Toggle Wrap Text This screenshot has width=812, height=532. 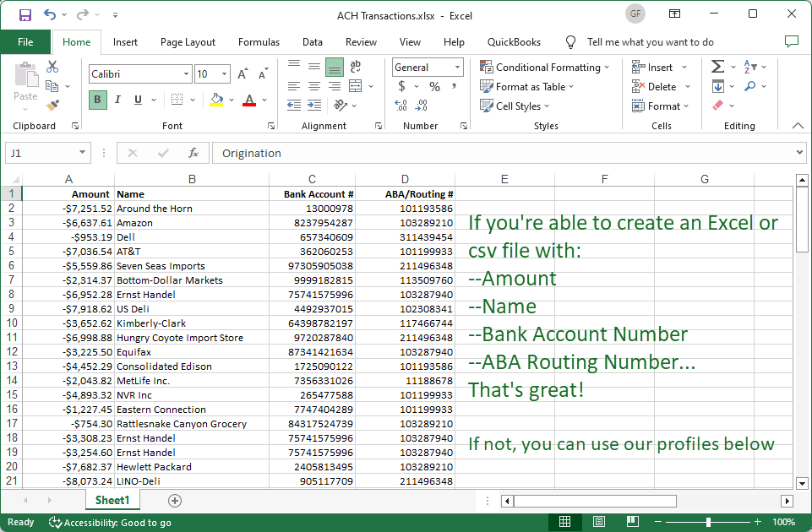[355, 66]
